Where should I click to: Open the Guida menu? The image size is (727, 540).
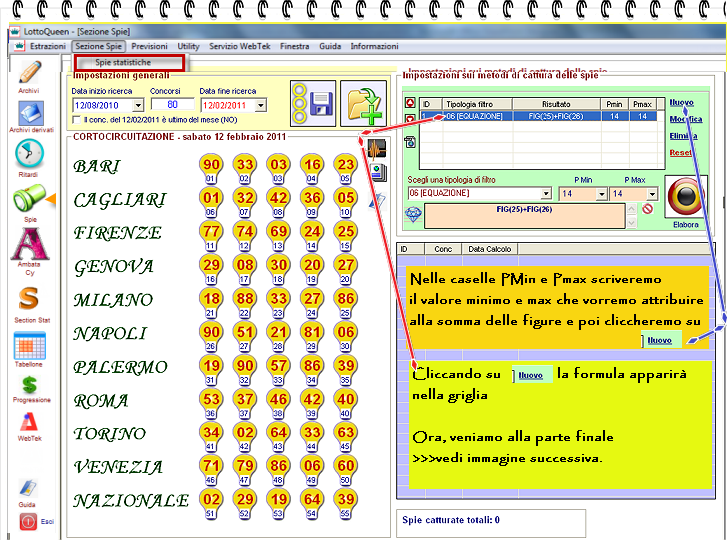[x=330, y=46]
